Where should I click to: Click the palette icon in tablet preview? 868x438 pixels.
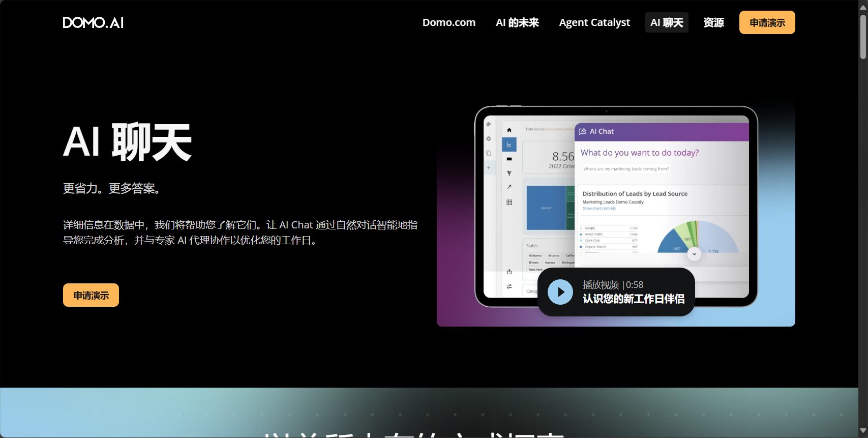489,124
